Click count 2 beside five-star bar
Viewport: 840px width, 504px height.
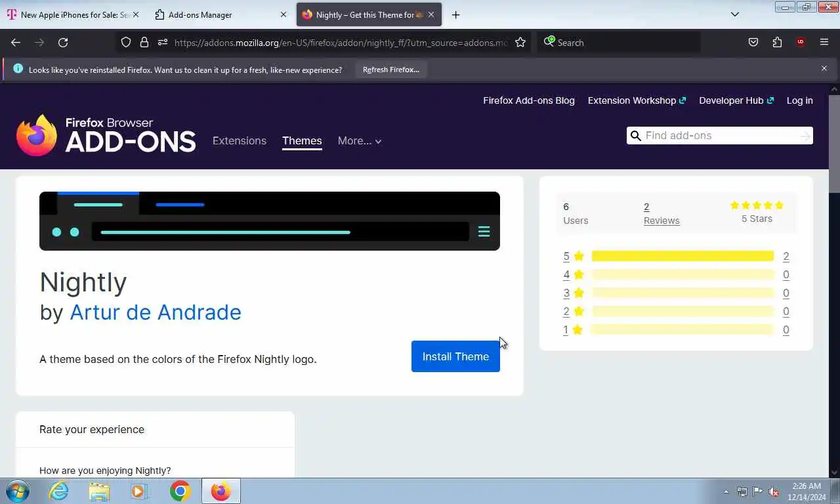[786, 256]
